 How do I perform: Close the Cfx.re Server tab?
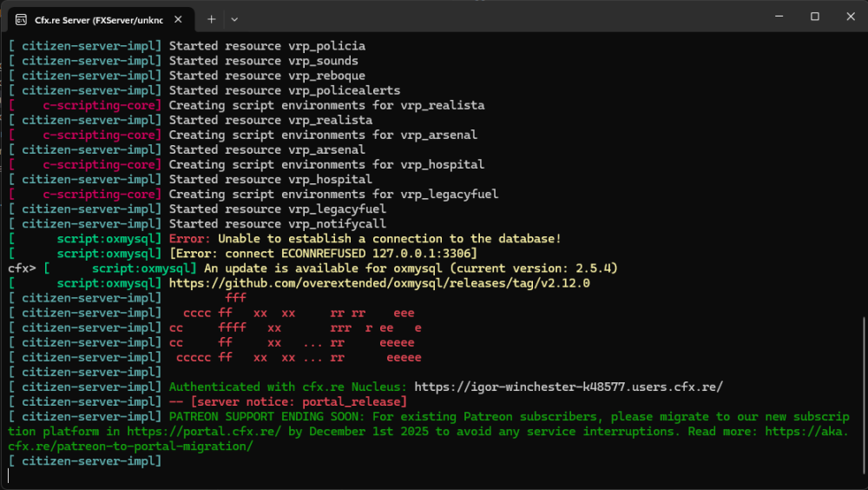point(180,18)
